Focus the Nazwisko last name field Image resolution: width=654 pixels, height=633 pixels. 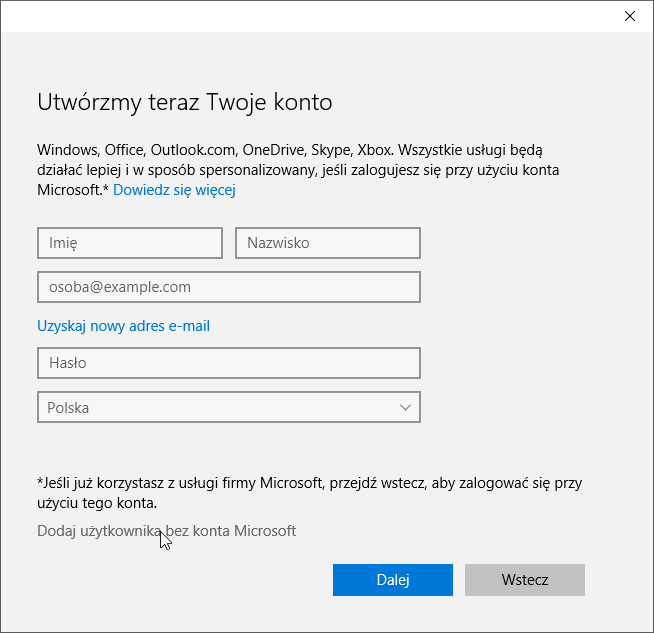pyautogui.click(x=328, y=243)
